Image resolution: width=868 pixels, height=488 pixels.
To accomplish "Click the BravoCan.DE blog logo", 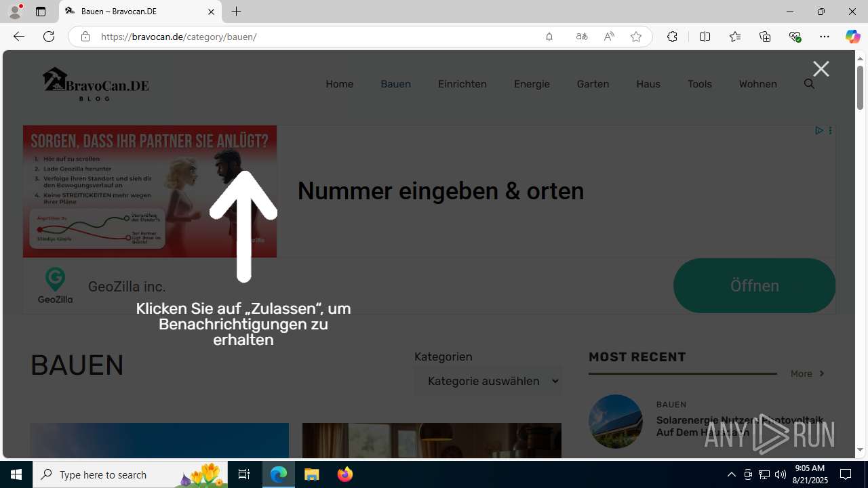I will (95, 84).
